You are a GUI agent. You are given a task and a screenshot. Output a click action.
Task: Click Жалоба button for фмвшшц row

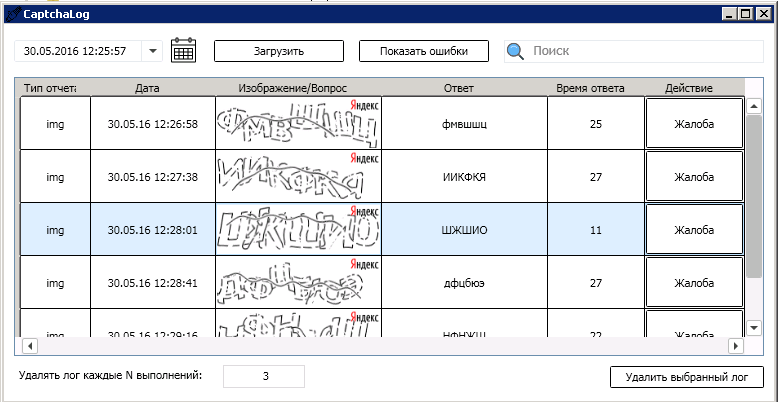coord(694,124)
